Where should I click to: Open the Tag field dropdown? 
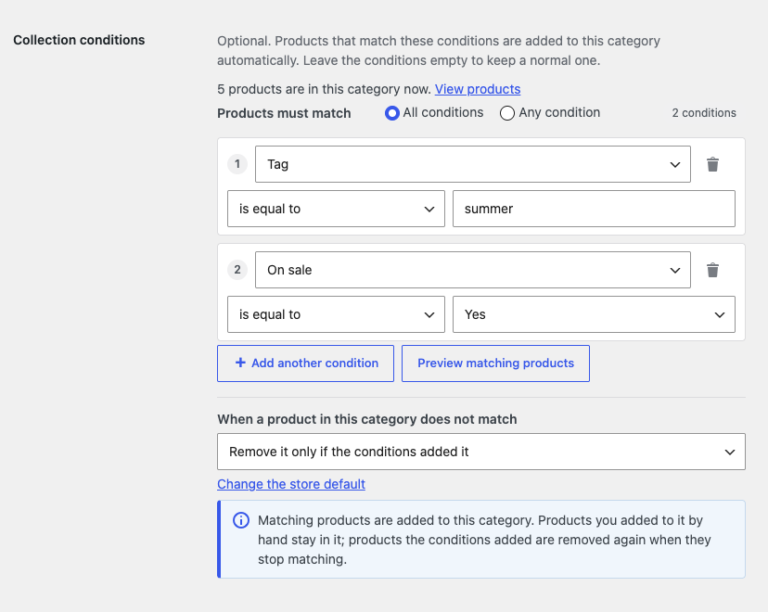point(473,164)
